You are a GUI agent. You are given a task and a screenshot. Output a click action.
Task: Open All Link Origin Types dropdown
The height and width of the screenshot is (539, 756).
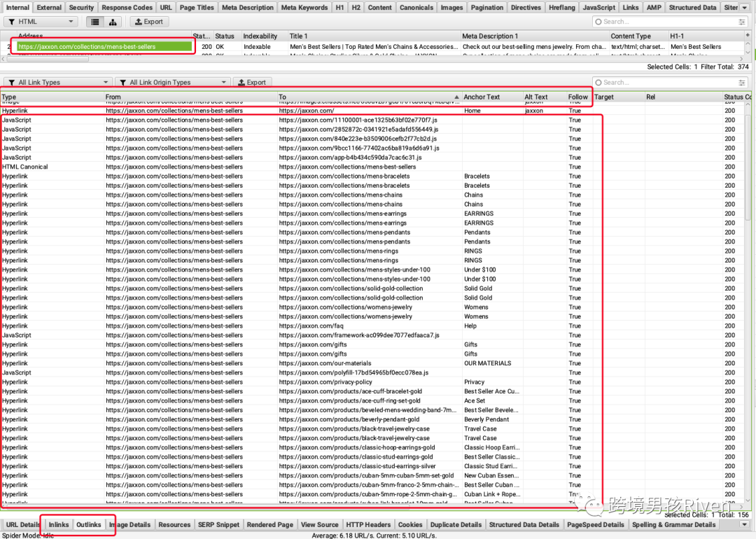(x=172, y=83)
